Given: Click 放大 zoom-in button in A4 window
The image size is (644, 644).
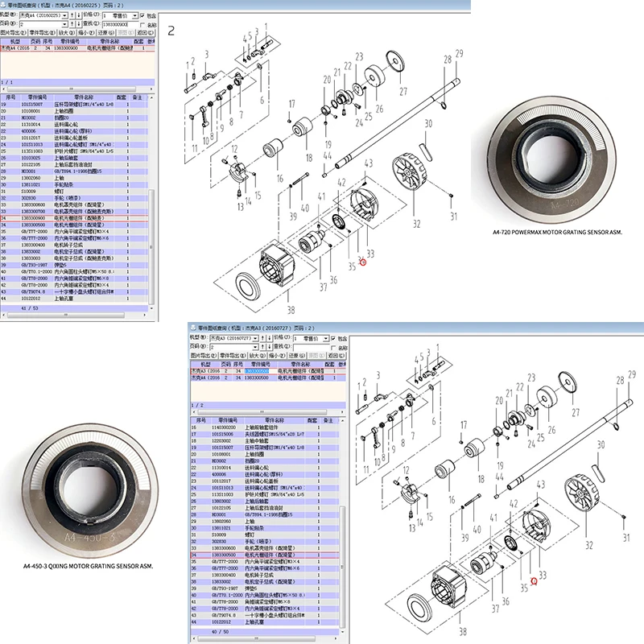Looking at the screenshot, I should point(67,32).
